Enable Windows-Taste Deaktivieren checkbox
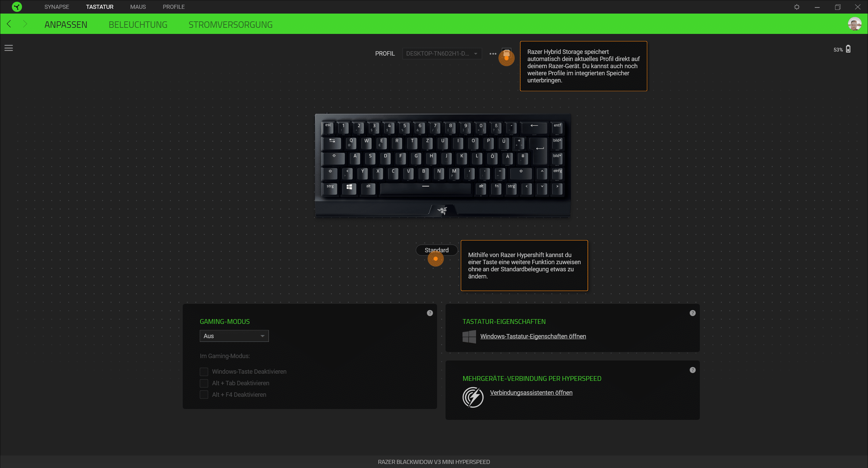 [204, 372]
